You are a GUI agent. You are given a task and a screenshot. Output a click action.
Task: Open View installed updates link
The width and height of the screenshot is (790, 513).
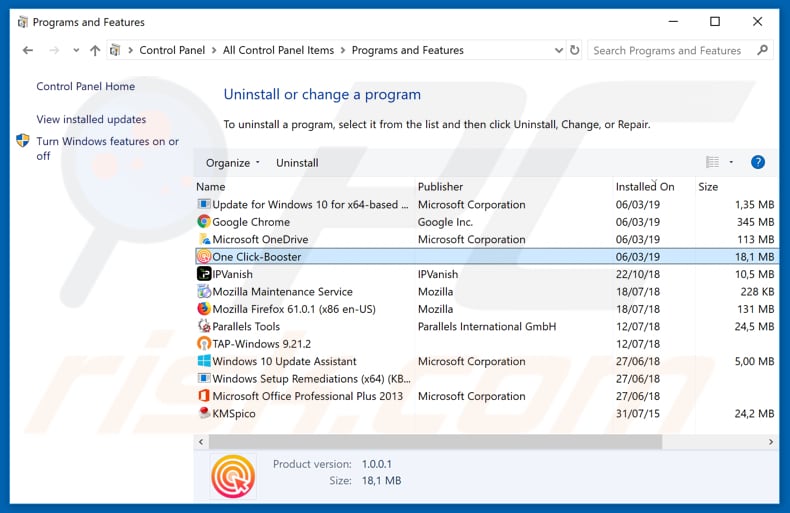[x=91, y=119]
